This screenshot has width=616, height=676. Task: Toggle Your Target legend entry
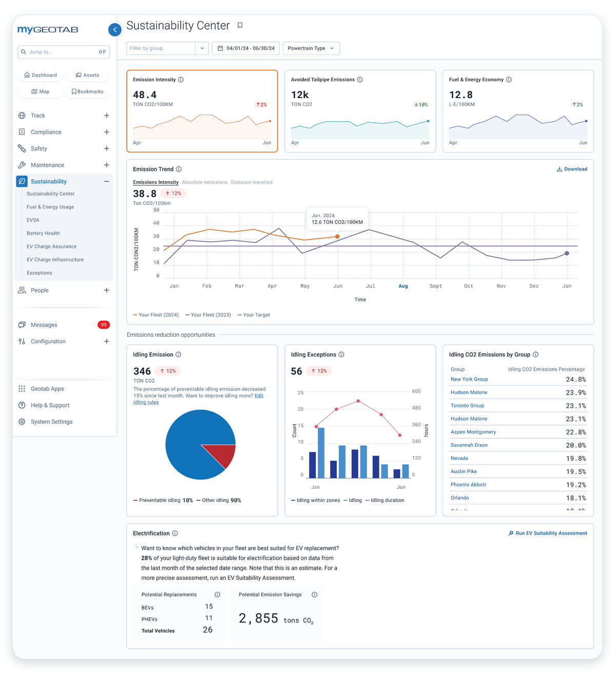coord(254,315)
